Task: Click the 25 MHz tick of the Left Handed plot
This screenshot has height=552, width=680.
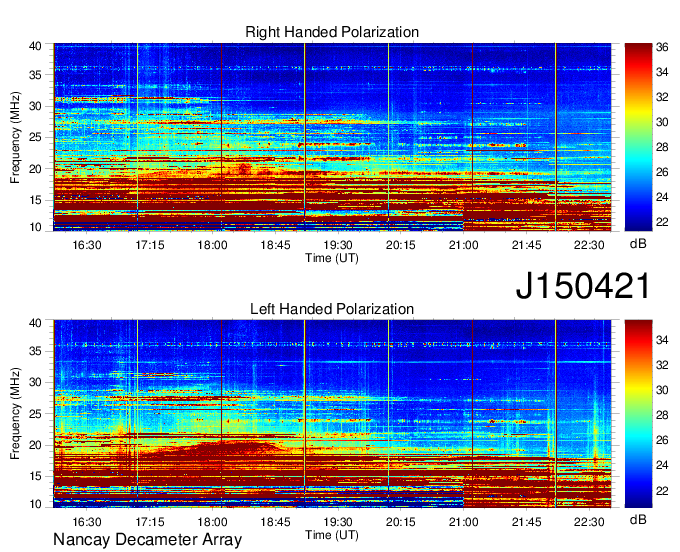Action: (x=35, y=414)
